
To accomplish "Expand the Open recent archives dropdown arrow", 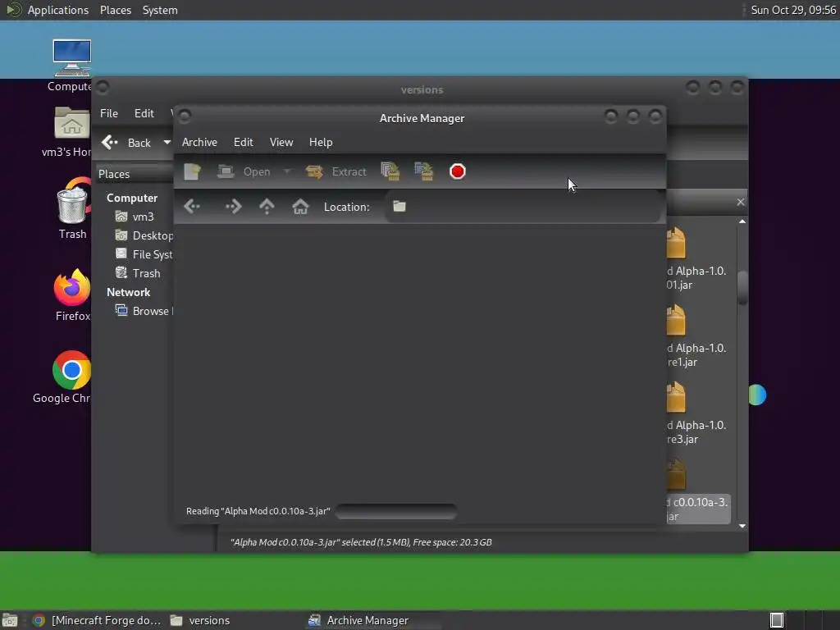I will pos(287,172).
